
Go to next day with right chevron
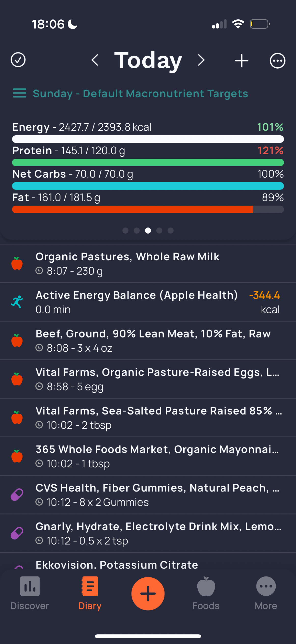click(201, 60)
